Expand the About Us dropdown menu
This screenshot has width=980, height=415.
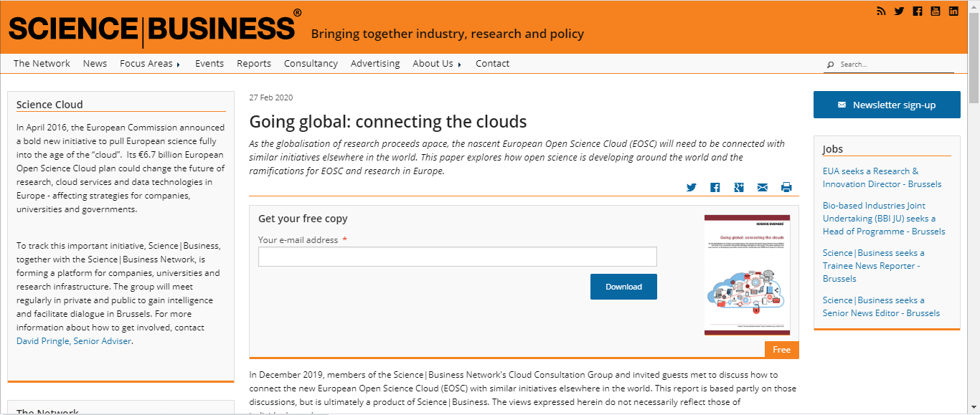[436, 63]
